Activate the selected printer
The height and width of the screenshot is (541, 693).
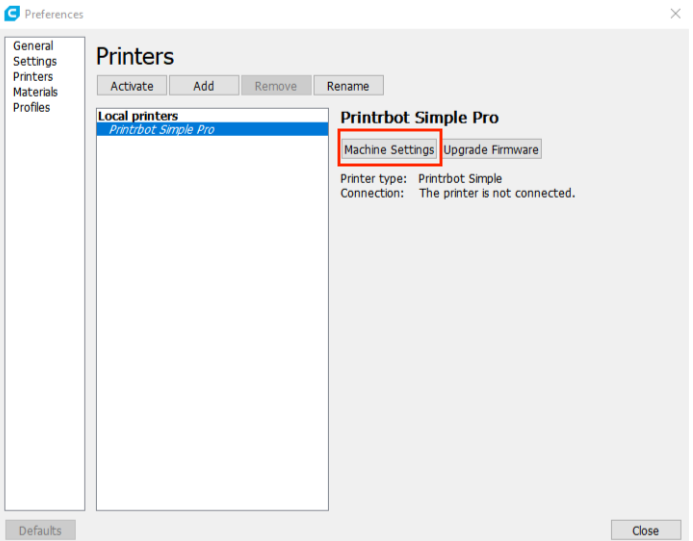click(x=132, y=86)
